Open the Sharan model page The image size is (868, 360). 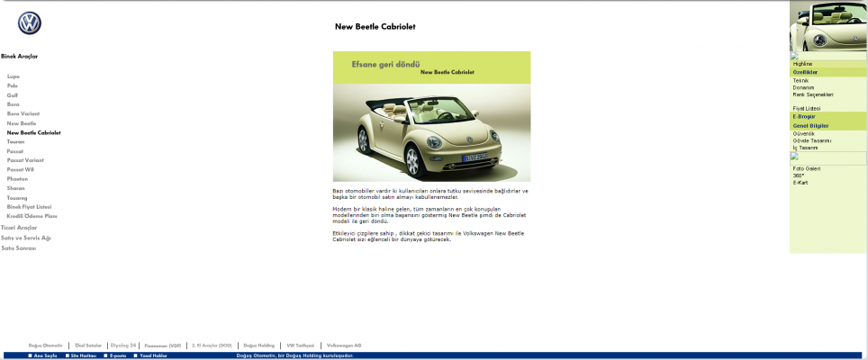pyautogui.click(x=15, y=188)
